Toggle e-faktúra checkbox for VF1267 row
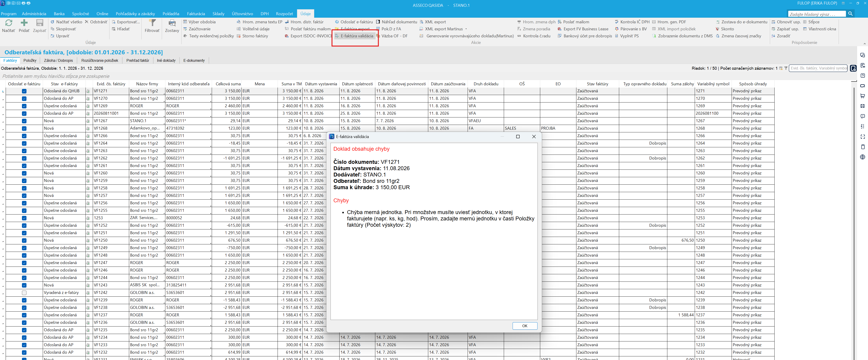 24,121
